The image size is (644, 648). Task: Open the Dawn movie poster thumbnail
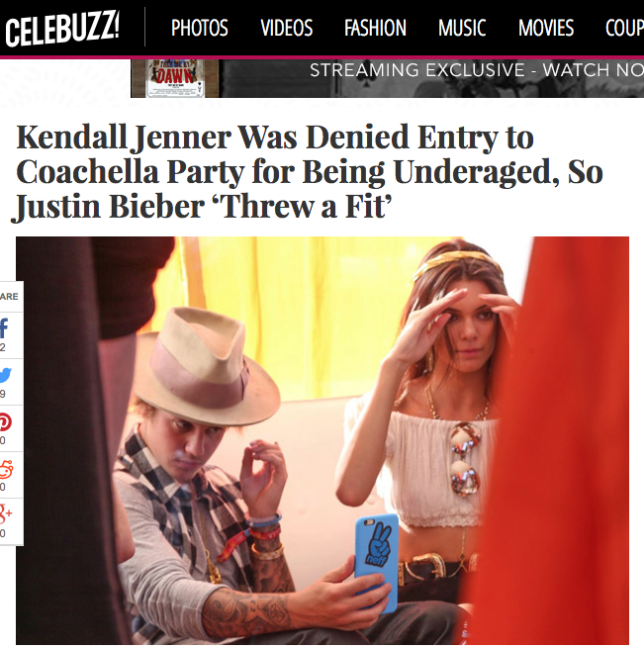pyautogui.click(x=175, y=78)
